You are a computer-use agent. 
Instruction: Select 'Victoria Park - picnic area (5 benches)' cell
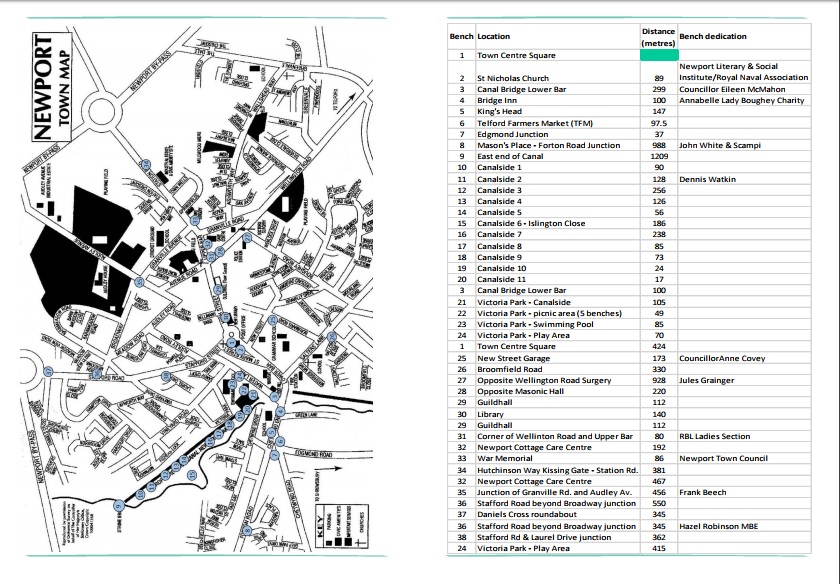[558, 313]
